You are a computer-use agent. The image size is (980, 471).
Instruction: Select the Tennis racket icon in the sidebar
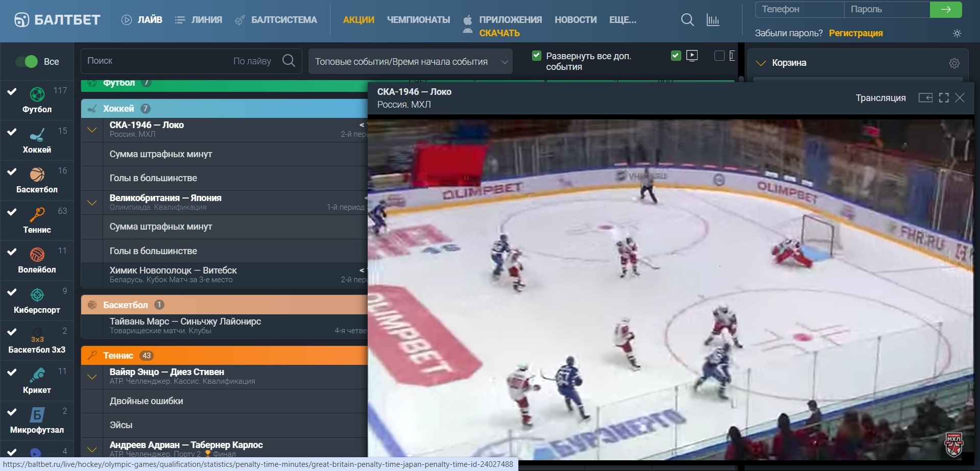37,215
